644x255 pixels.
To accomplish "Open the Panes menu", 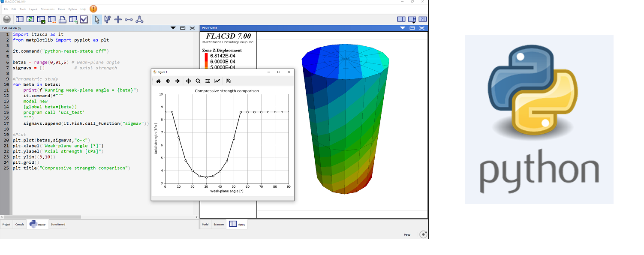I will pyautogui.click(x=61, y=9).
